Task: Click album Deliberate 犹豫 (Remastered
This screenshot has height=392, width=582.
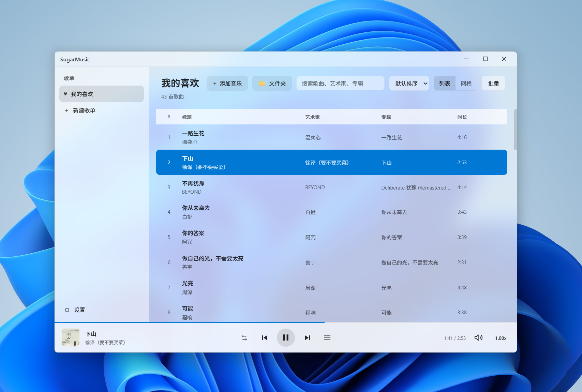Action: click(416, 188)
